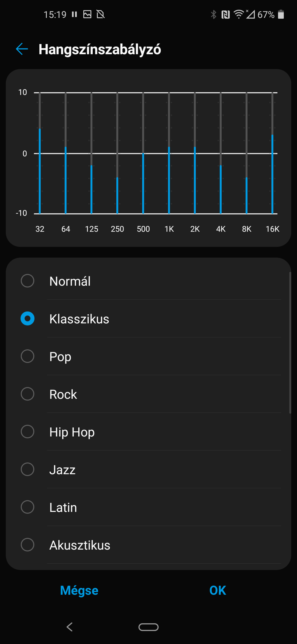Tap the image notification icon
This screenshot has height=644, width=297.
click(87, 14)
